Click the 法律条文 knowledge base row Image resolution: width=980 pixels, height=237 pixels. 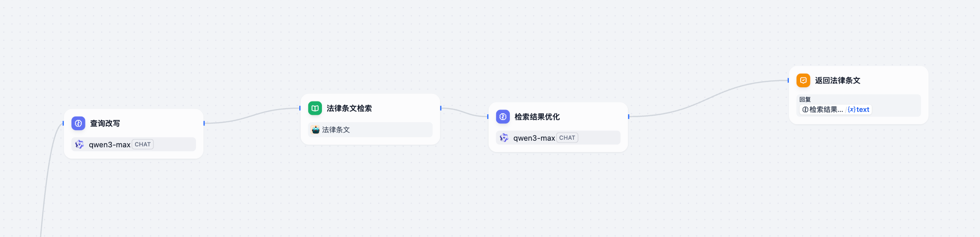[370, 130]
